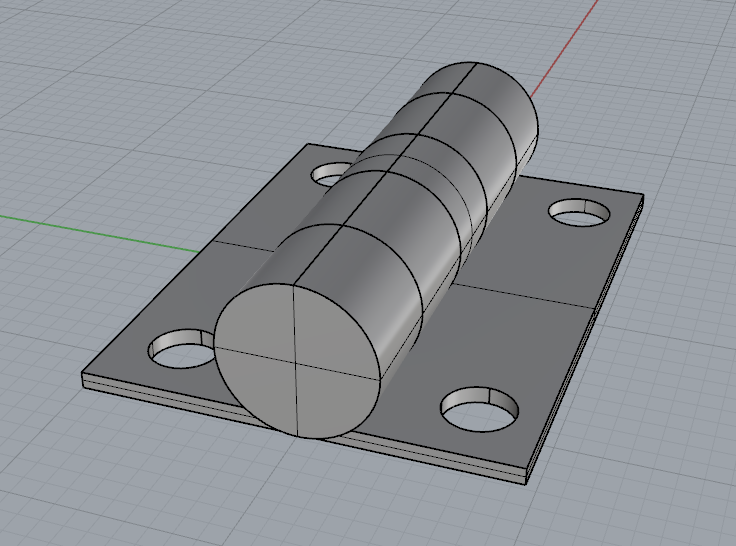This screenshot has width=736, height=546.
Task: Click the green Y-axis line in the viewport
Action: [x=101, y=233]
